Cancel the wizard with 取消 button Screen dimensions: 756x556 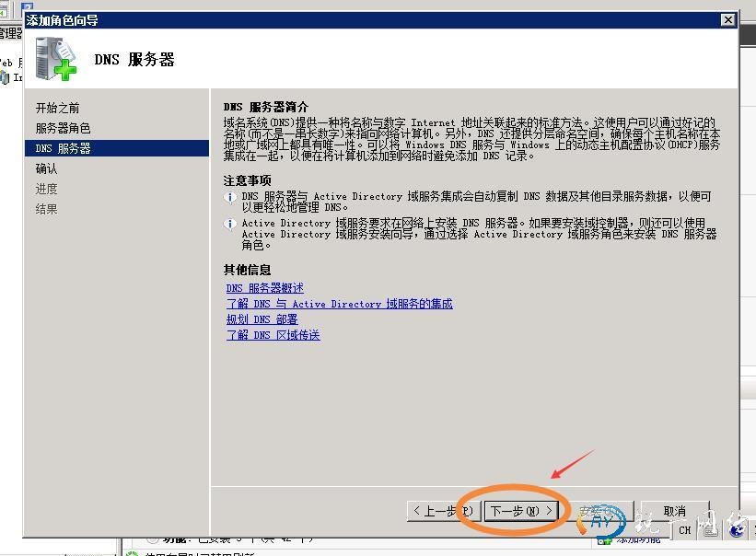674,511
